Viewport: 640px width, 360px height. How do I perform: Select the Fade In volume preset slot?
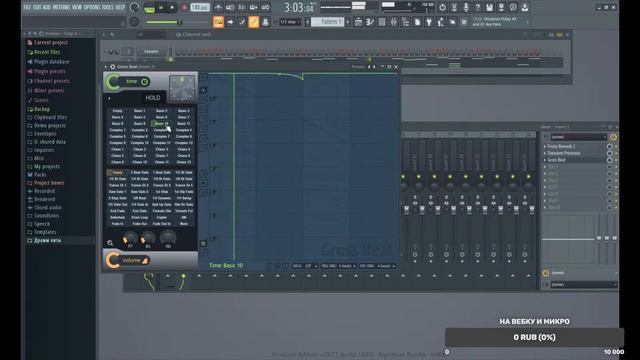pos(117,224)
